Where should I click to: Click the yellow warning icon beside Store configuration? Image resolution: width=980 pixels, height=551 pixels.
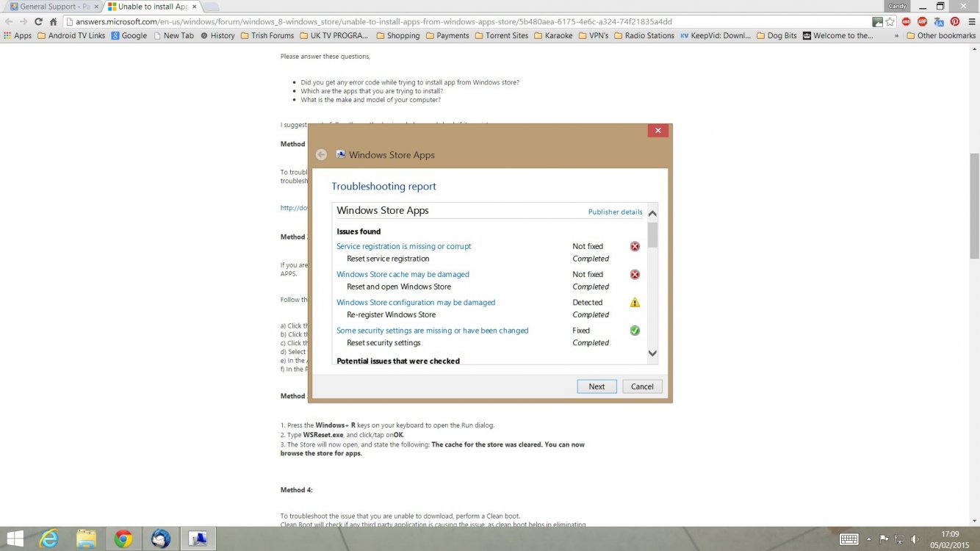635,303
